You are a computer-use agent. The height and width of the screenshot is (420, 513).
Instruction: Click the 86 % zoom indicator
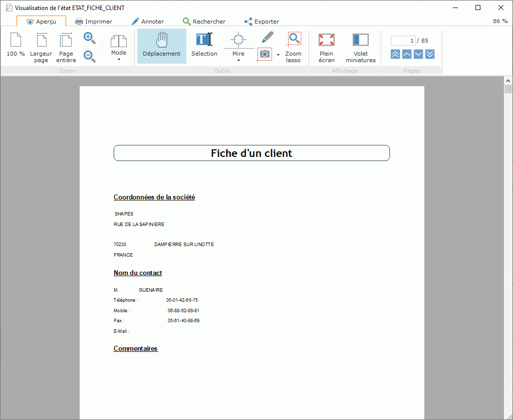click(500, 21)
